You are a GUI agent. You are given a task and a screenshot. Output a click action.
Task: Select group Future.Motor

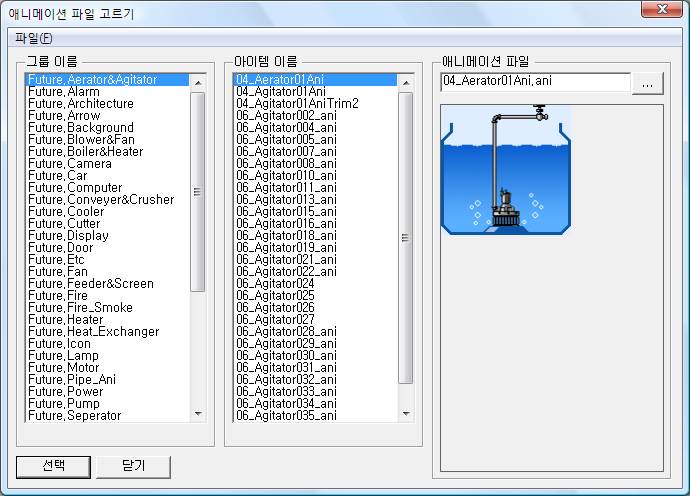[x=108, y=368]
